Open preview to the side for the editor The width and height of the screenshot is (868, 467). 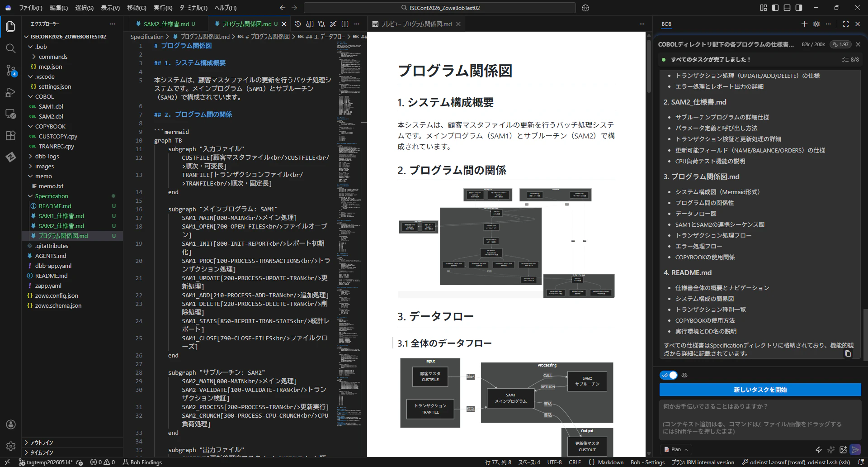[310, 24]
